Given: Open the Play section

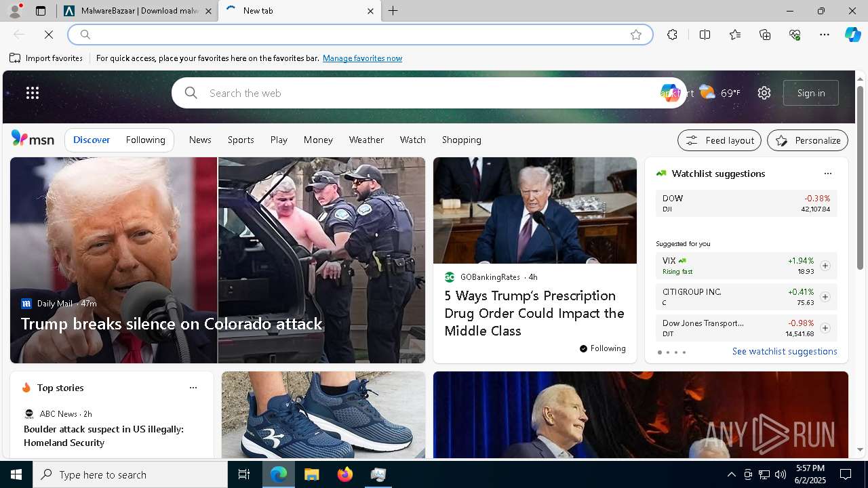Looking at the screenshot, I should (279, 140).
